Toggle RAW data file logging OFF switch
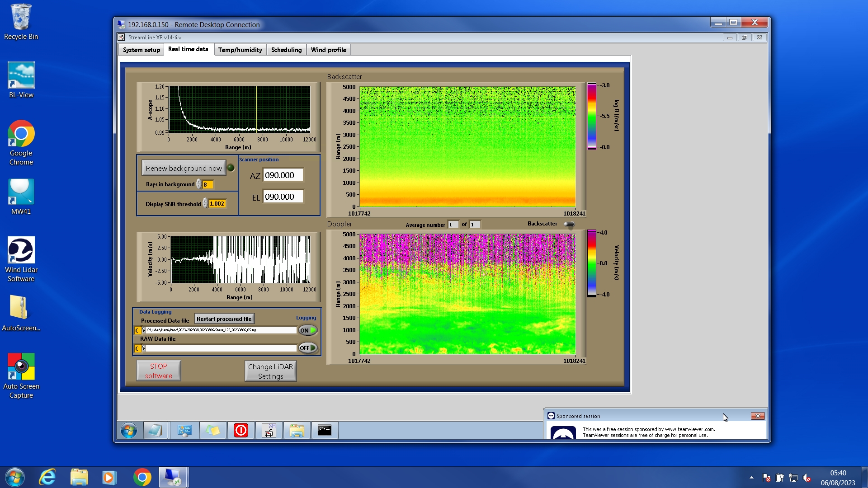The height and width of the screenshot is (488, 868). click(308, 348)
